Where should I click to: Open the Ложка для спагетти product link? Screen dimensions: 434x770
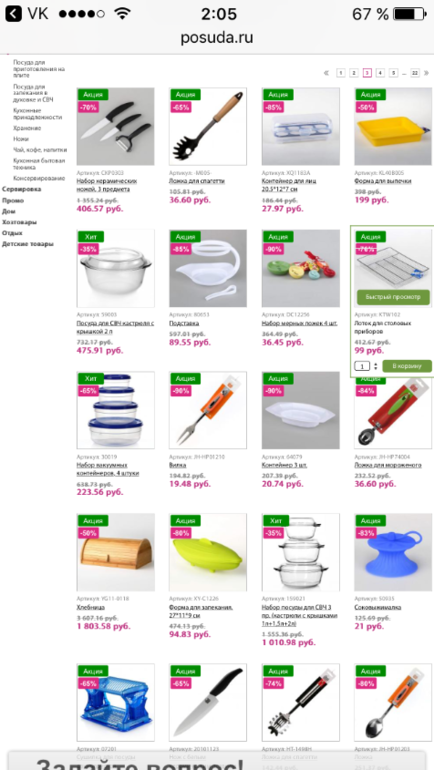point(197,181)
